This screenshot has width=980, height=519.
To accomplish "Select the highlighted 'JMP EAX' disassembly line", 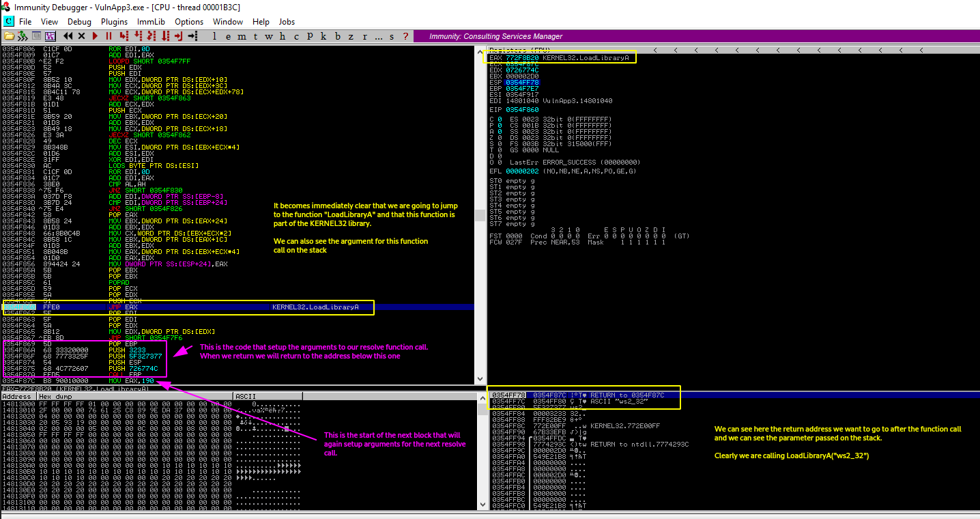I will click(x=237, y=307).
